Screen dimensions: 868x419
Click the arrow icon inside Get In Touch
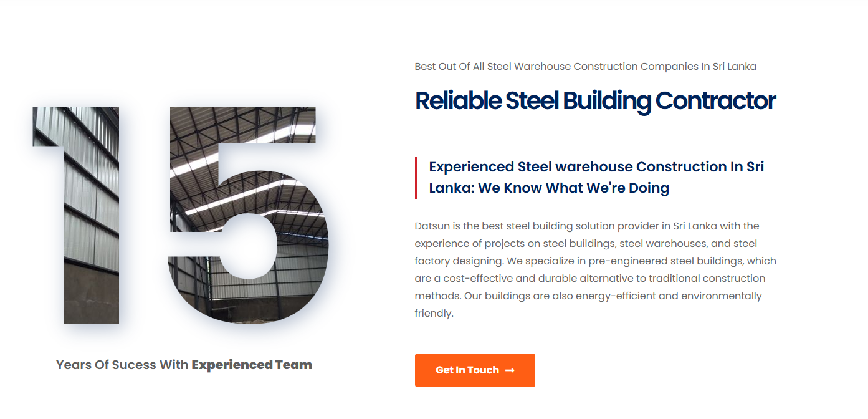pos(510,370)
